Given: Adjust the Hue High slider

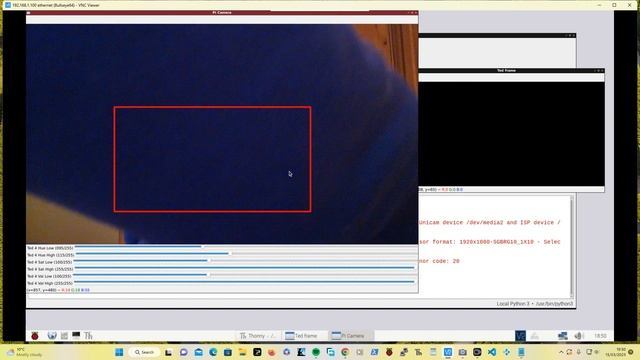Looking at the screenshot, I should tap(245, 254).
